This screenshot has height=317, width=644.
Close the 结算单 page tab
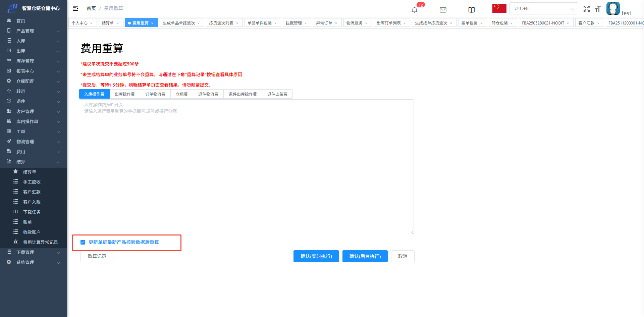[118, 23]
